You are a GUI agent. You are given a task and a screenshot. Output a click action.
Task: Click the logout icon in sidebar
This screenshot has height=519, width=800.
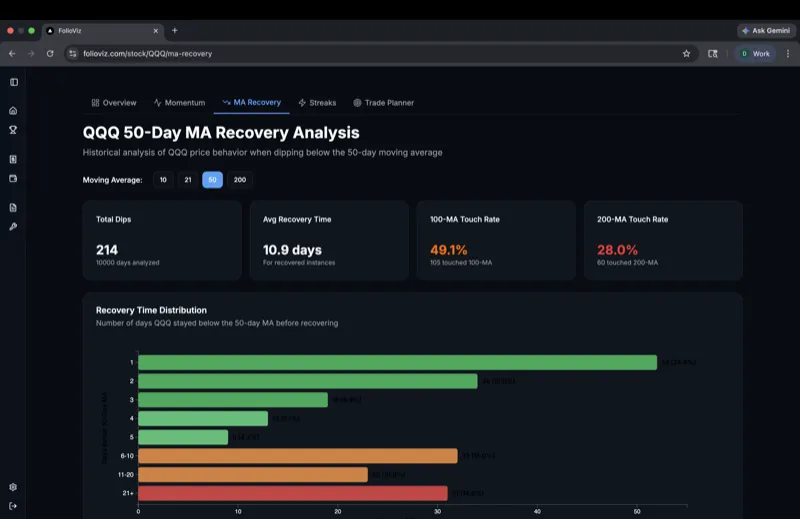13,506
